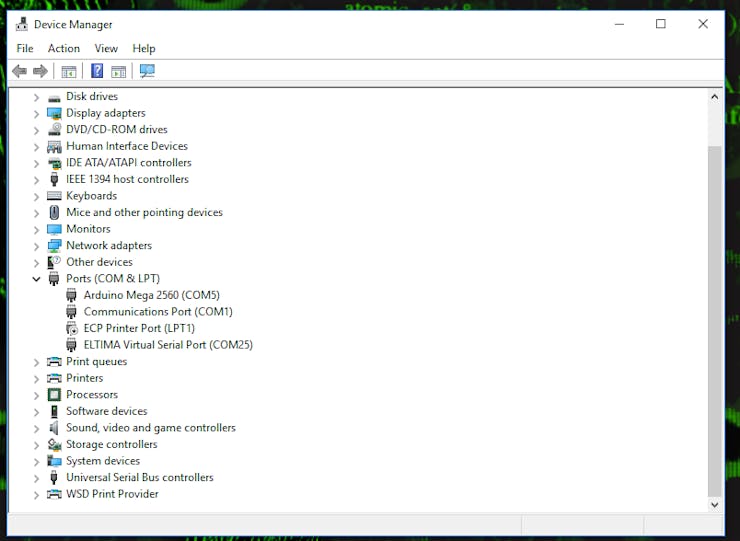Collapse the Ports (COM & LPT) node
Screen dimensions: 740x541
[36, 279]
